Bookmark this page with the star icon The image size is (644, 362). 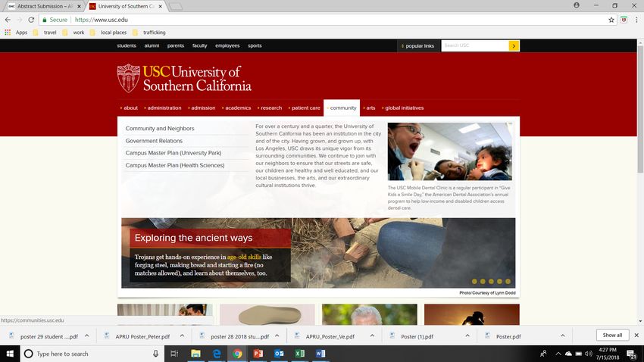pos(611,20)
